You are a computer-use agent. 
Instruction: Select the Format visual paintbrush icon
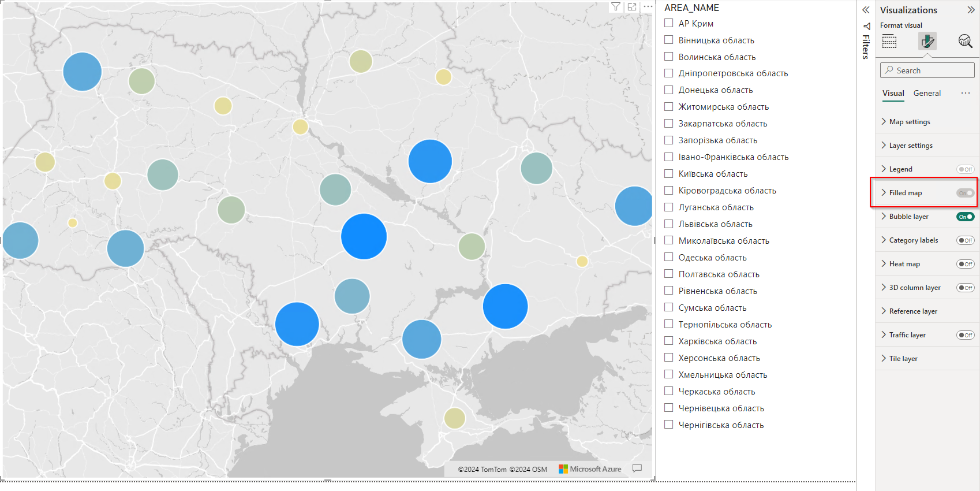click(927, 41)
